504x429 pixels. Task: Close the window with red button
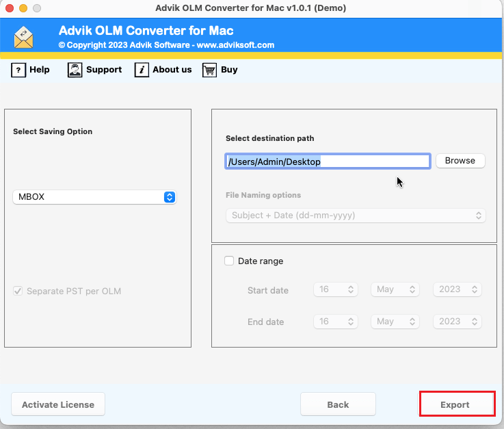[10, 8]
